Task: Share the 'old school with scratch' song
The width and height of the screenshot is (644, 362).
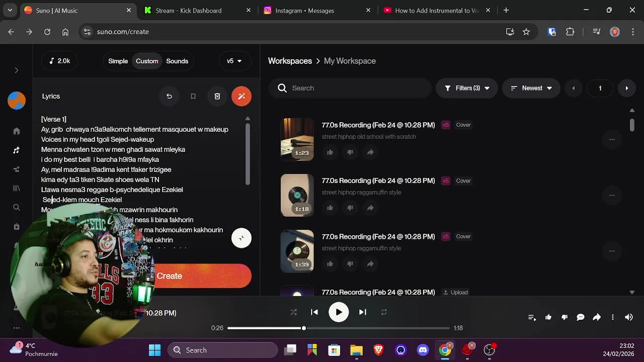Action: [370, 152]
